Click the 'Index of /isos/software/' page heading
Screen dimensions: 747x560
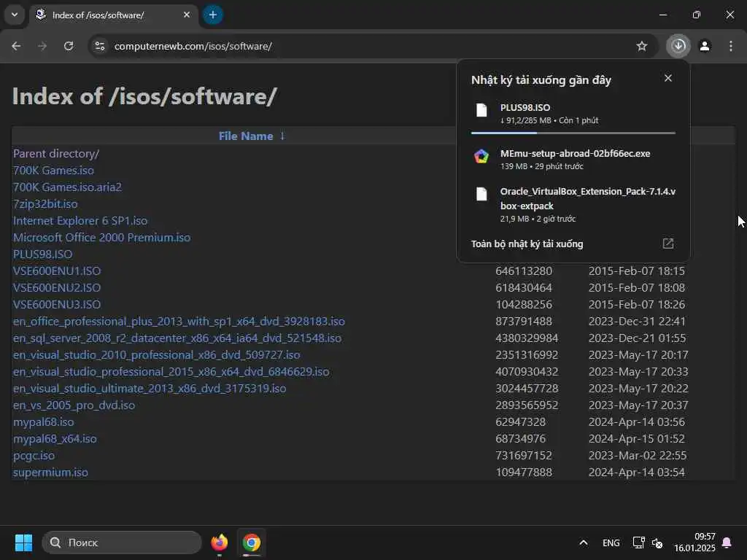(144, 96)
